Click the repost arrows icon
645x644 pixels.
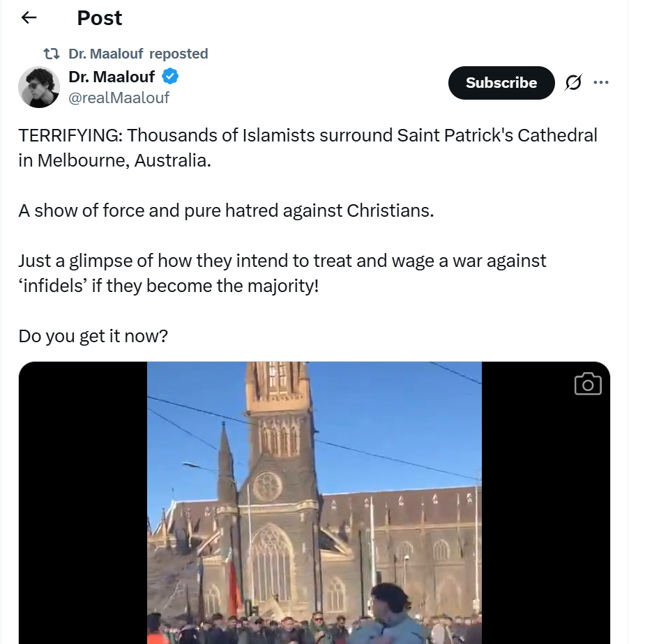pos(52,54)
